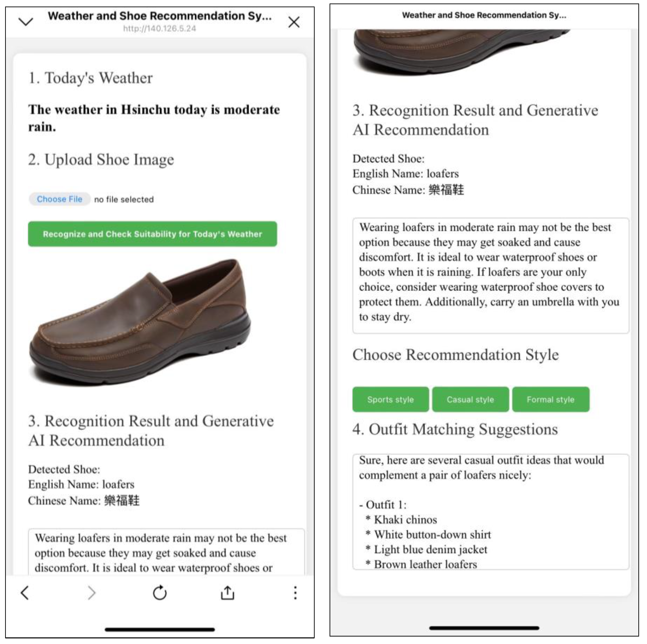Select Casual style recommendation
This screenshot has width=647, height=644.
[470, 399]
